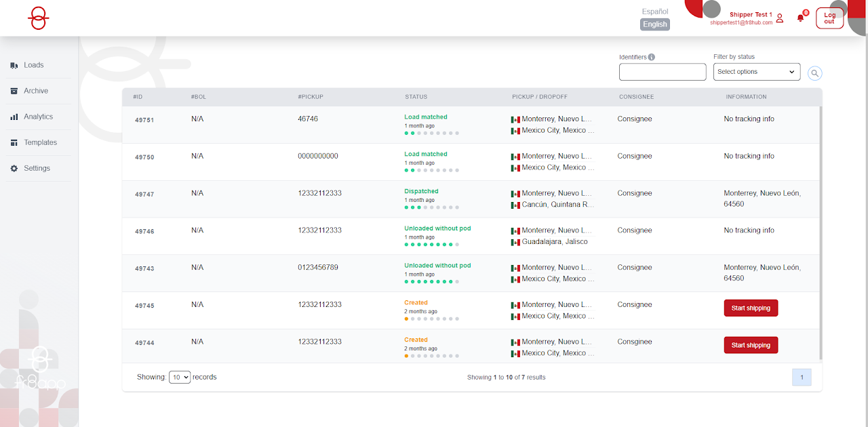This screenshot has height=427, width=868.
Task: Click Monterrey, Nuevo León, 64560 in row 49747
Action: click(762, 199)
